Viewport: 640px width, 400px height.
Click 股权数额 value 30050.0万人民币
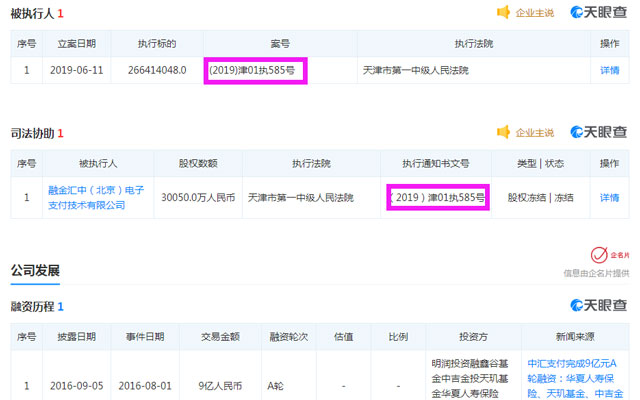[198, 198]
